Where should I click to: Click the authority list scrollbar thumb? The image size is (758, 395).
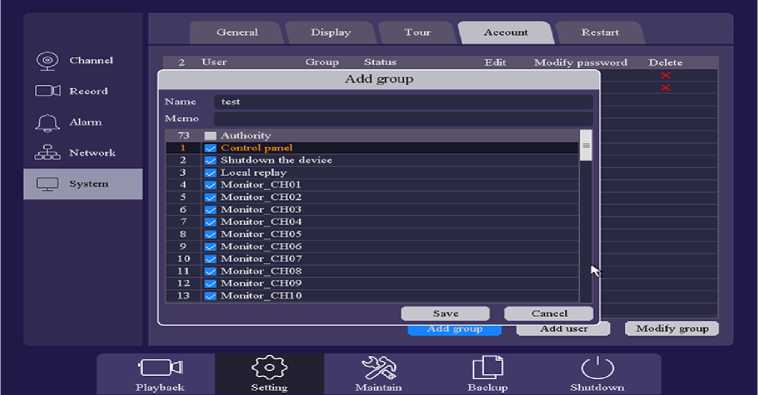[586, 145]
